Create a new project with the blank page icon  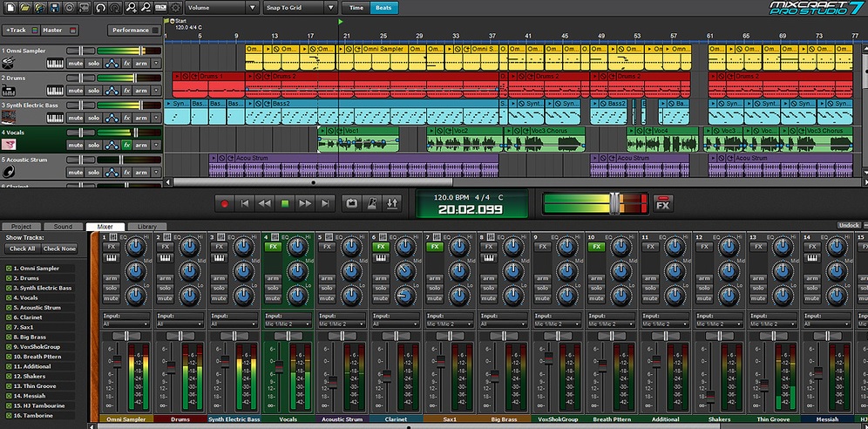point(10,8)
